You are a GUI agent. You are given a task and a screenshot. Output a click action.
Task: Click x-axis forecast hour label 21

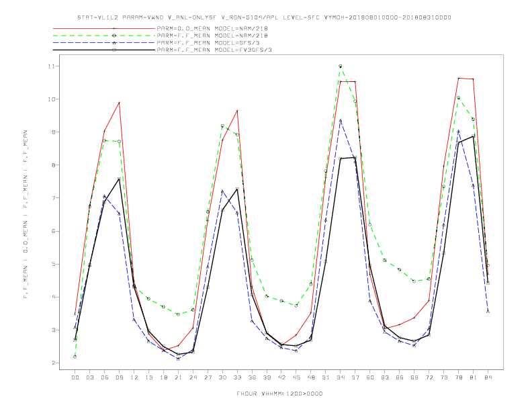pos(178,377)
